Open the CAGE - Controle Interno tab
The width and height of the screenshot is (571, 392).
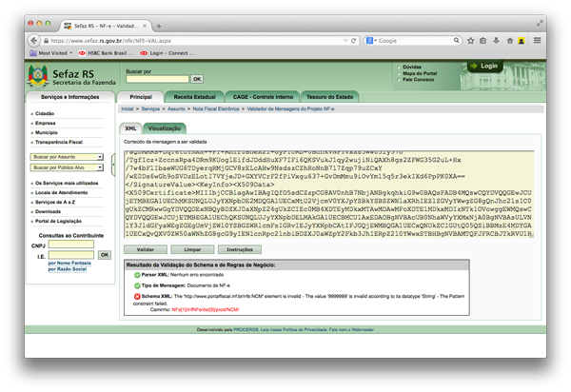[x=263, y=97]
